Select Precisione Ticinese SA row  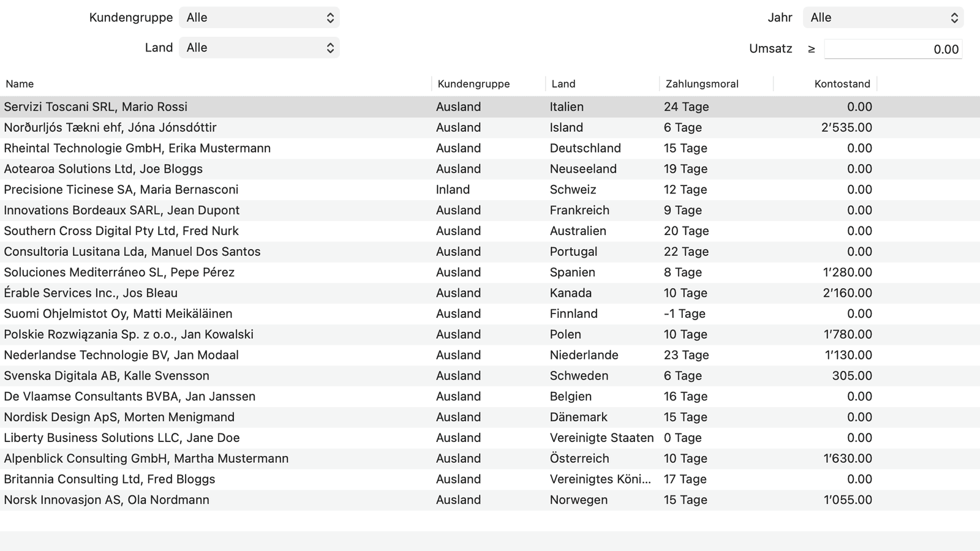click(121, 190)
